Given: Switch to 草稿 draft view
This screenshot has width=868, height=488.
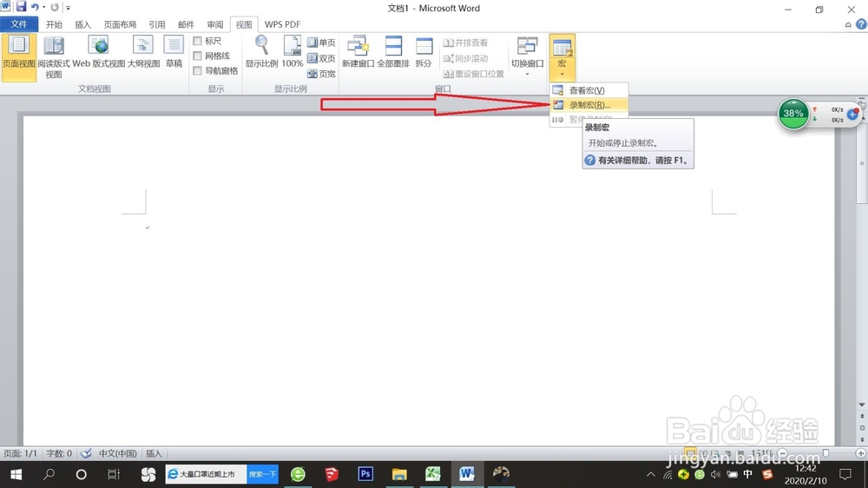Looking at the screenshot, I should click(174, 53).
